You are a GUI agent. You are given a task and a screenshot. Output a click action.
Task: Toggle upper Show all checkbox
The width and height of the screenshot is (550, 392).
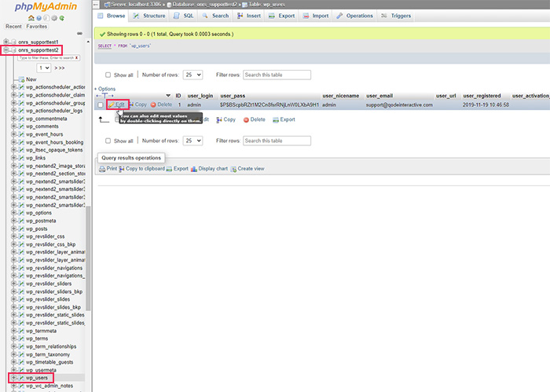coord(108,75)
